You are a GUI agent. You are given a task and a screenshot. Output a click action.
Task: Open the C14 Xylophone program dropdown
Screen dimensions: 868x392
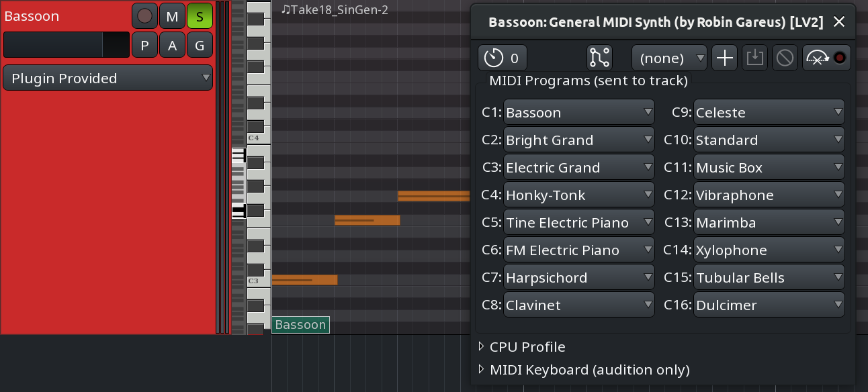pyautogui.click(x=769, y=250)
